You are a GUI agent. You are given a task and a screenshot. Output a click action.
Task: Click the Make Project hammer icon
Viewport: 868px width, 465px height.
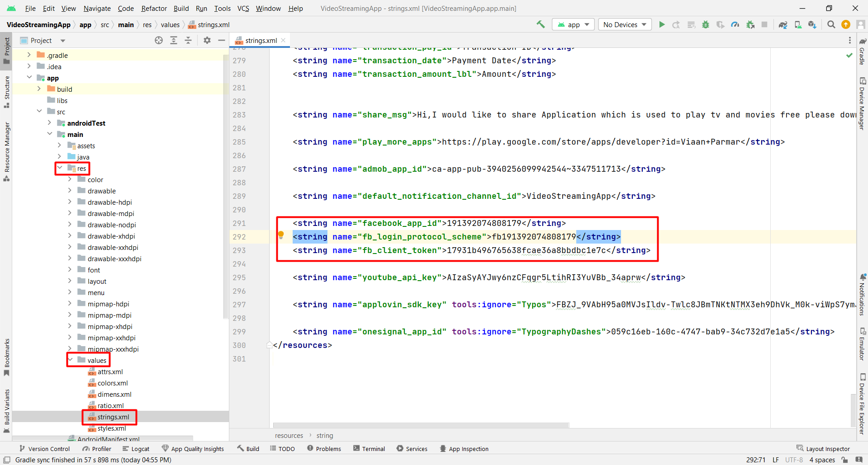click(541, 24)
